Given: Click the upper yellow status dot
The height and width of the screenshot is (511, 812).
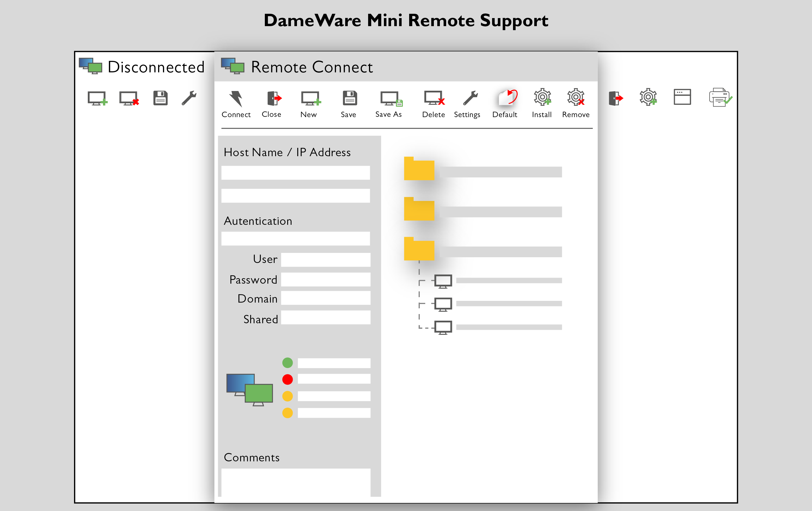Looking at the screenshot, I should click(287, 396).
